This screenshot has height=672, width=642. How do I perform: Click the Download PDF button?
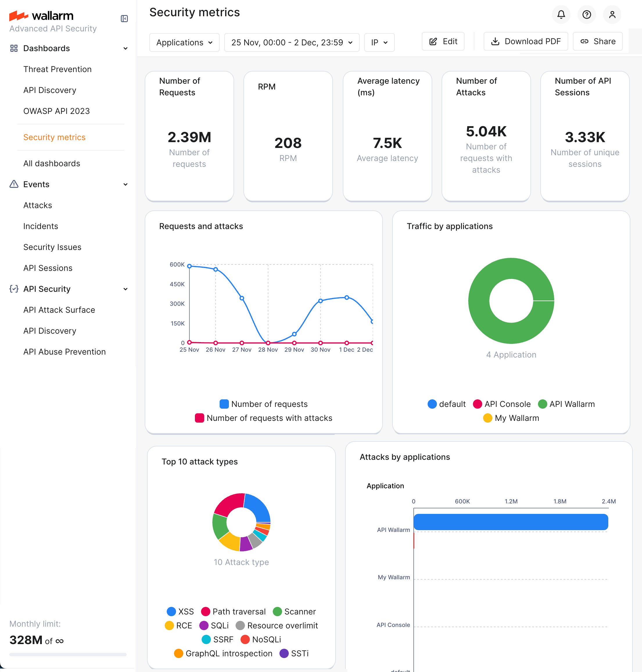point(526,41)
